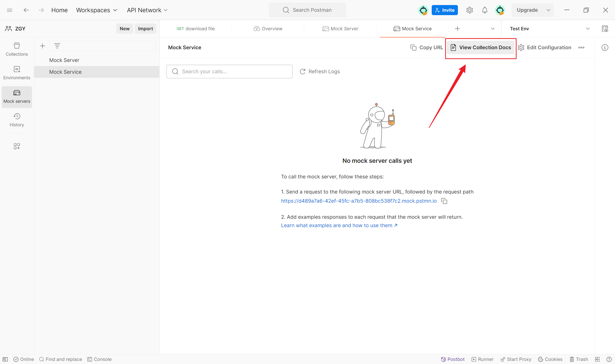Toggle the sidebar from the status bar
This screenshot has width=615, height=364.
pos(5,359)
